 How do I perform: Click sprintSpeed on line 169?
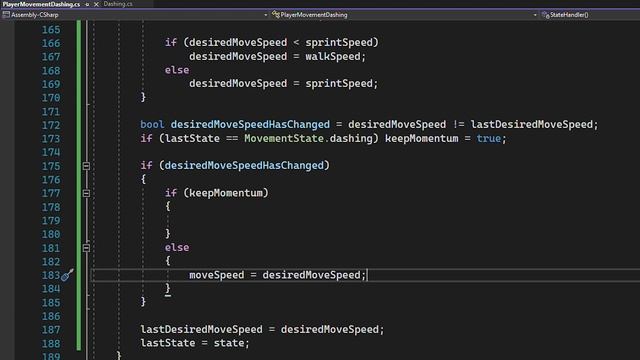click(339, 84)
